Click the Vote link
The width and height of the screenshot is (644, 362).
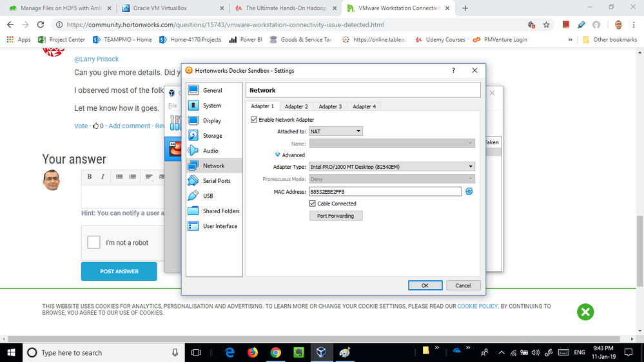pos(81,126)
